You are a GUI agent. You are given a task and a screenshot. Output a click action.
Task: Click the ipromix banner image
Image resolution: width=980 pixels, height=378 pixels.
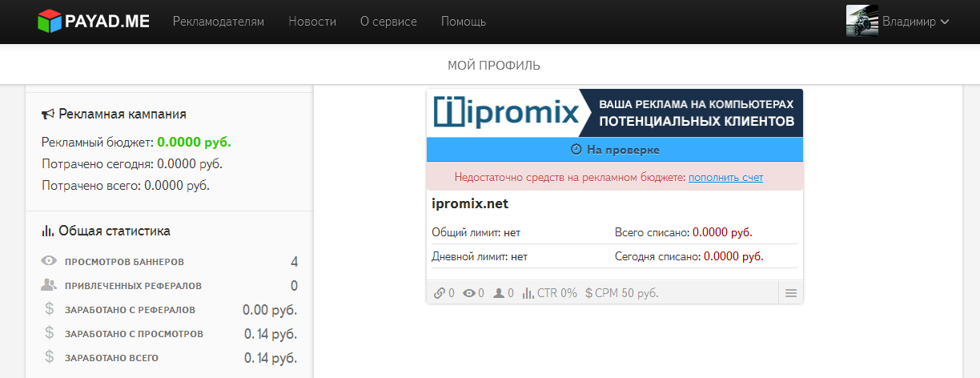[x=615, y=113]
